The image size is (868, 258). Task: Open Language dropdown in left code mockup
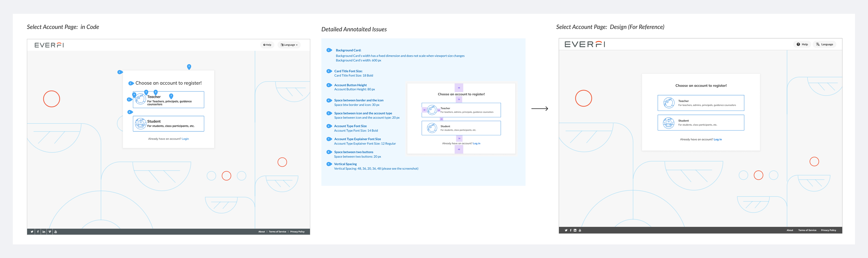click(289, 45)
